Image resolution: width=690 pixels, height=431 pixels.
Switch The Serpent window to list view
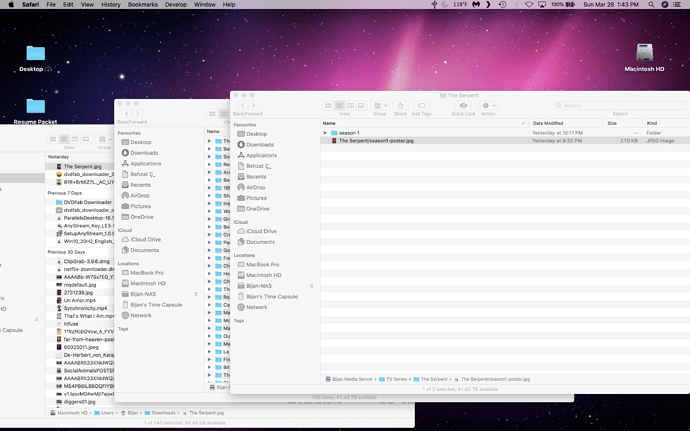click(x=339, y=106)
